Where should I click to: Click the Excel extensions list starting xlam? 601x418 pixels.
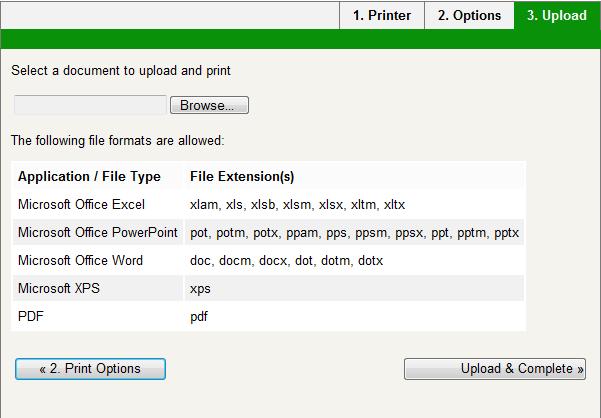(355, 204)
